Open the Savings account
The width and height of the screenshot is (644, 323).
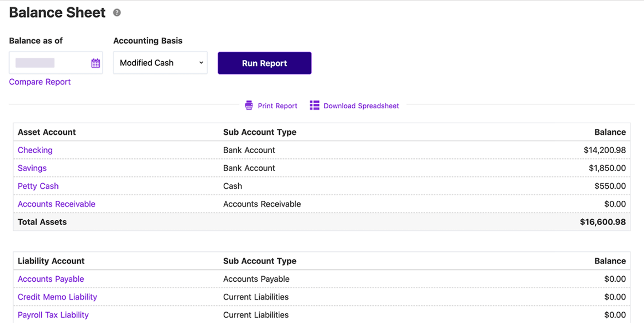(32, 168)
